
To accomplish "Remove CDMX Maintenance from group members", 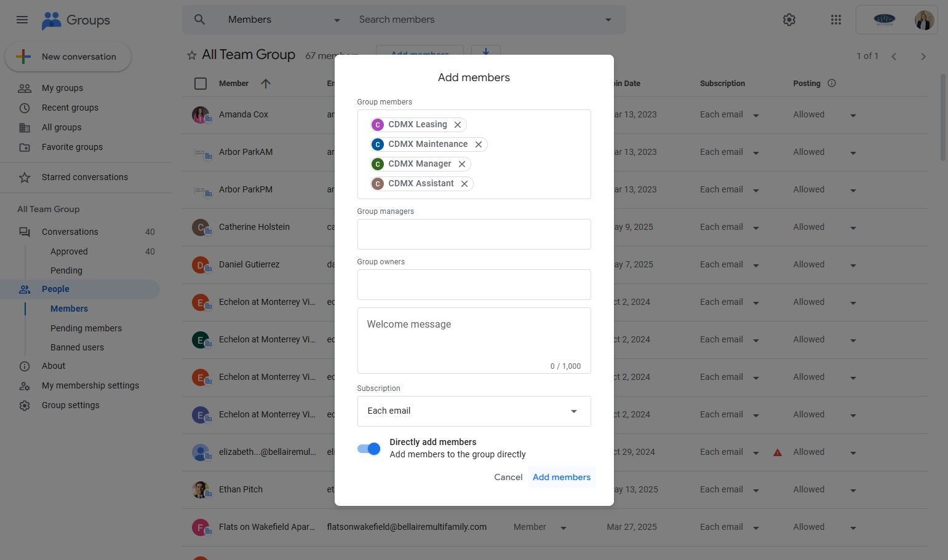I will point(478,144).
